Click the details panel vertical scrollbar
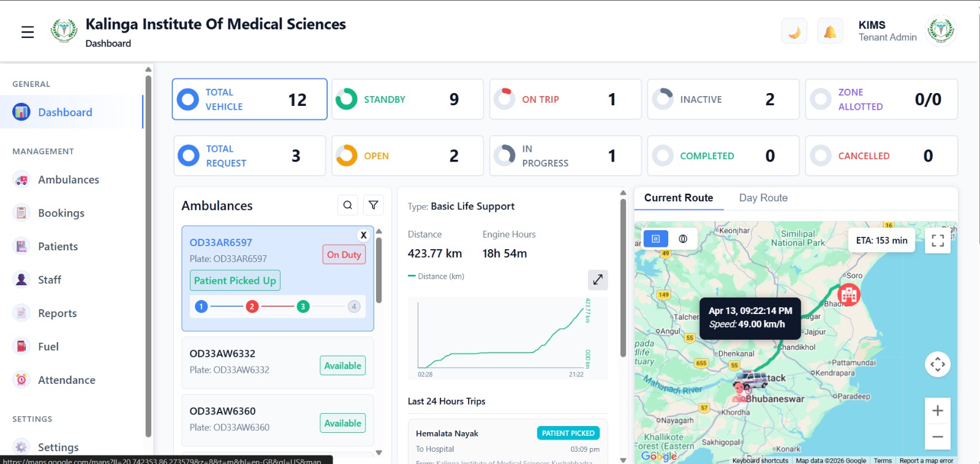The height and width of the screenshot is (464, 980). (x=623, y=278)
